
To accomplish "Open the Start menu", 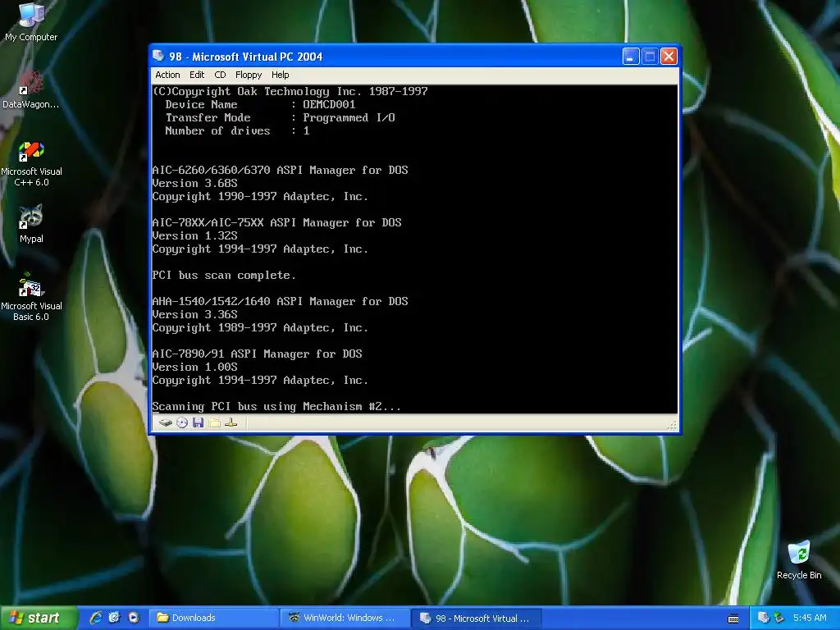I will pyautogui.click(x=38, y=618).
